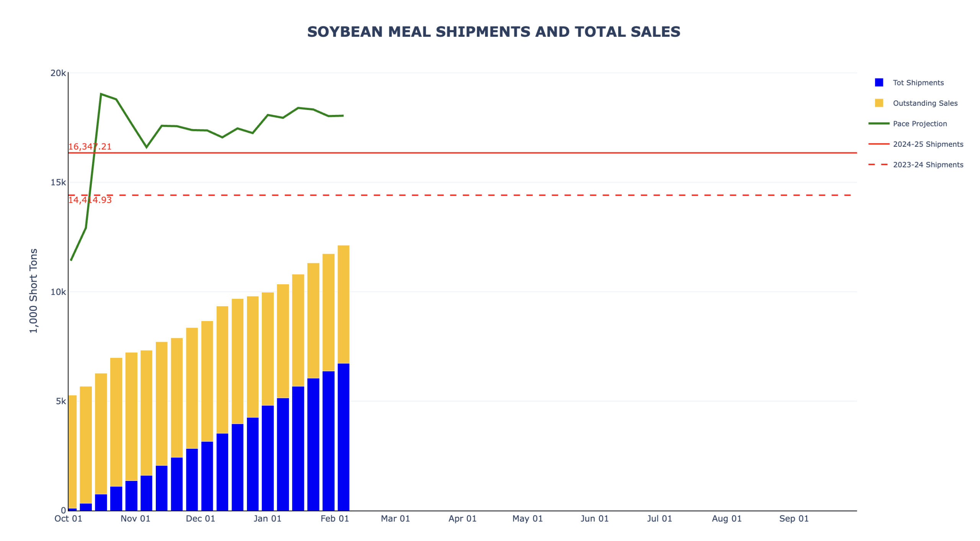The image size is (980, 541).
Task: Hide the Outstanding Sales series via legend text
Action: 925,103
